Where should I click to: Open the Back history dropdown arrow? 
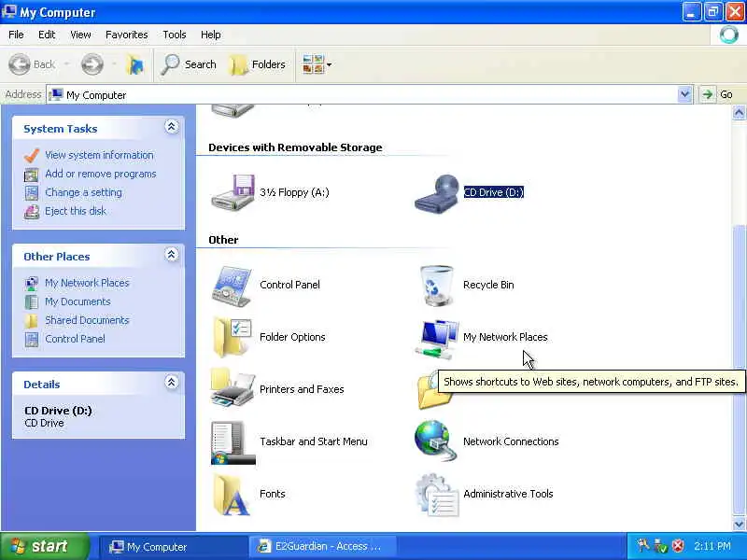click(x=66, y=64)
